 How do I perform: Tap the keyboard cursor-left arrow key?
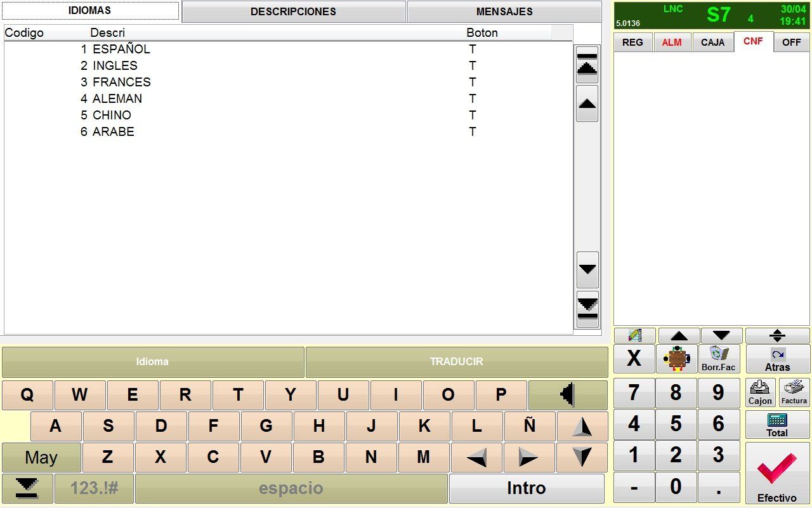click(476, 457)
